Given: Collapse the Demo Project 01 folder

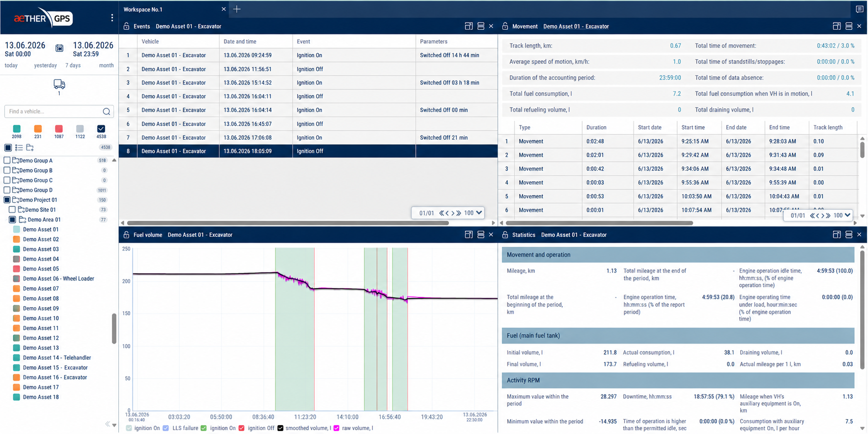Looking at the screenshot, I should click(16, 200).
